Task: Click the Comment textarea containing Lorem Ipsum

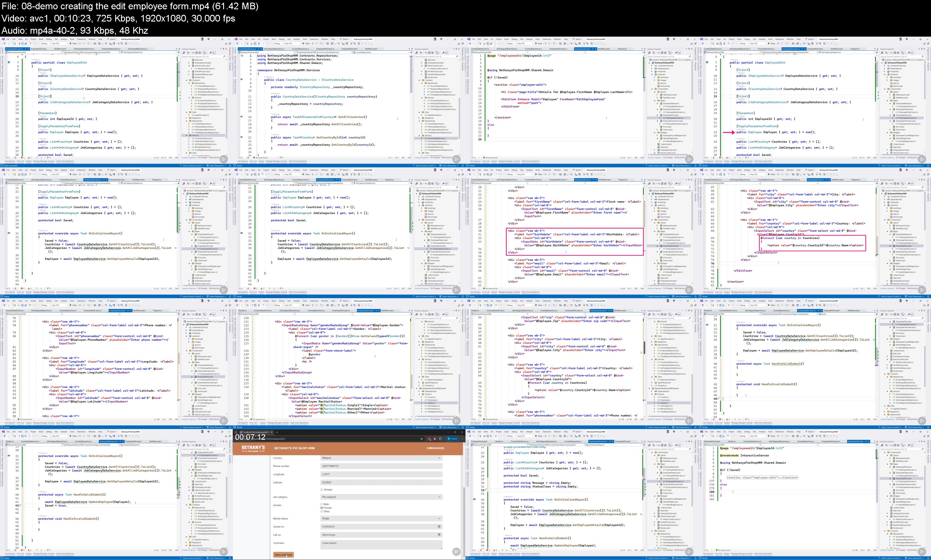Action: (381, 545)
